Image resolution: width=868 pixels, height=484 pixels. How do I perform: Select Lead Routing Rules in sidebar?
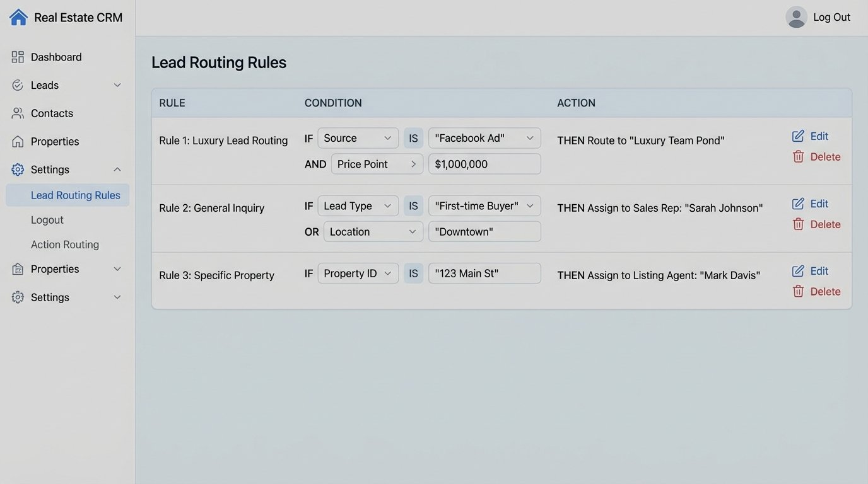click(75, 195)
